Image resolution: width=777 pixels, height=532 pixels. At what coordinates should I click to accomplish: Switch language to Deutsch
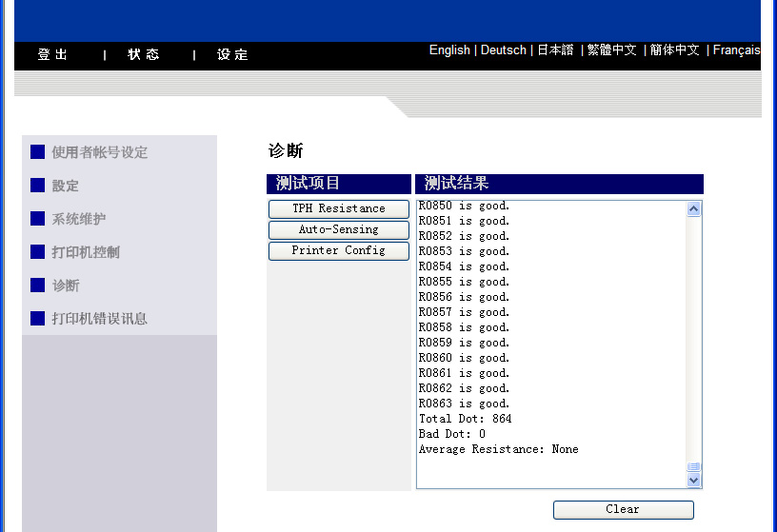pyautogui.click(x=503, y=50)
